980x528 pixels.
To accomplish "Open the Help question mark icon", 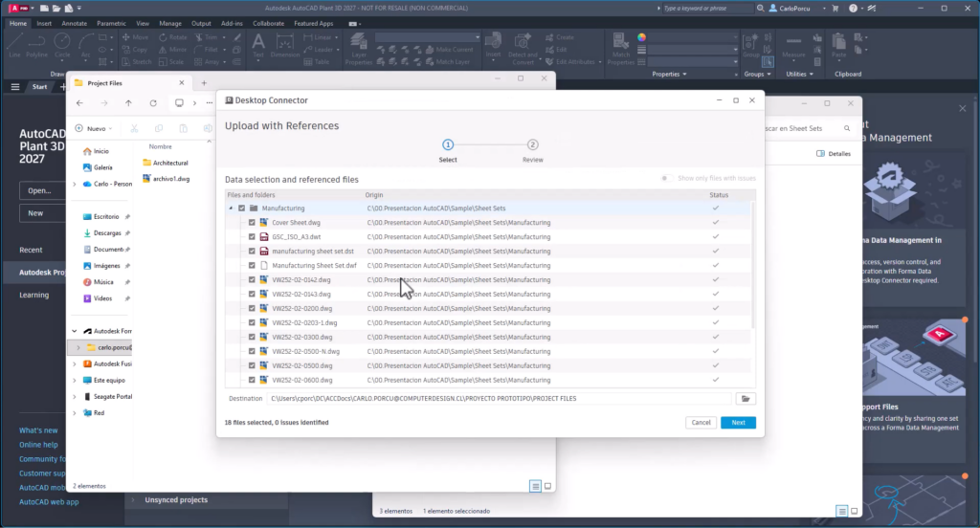I will (853, 8).
